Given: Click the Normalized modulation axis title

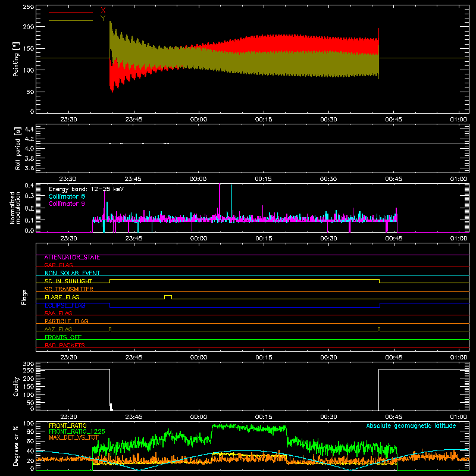Looking at the screenshot, I should tap(15, 208).
